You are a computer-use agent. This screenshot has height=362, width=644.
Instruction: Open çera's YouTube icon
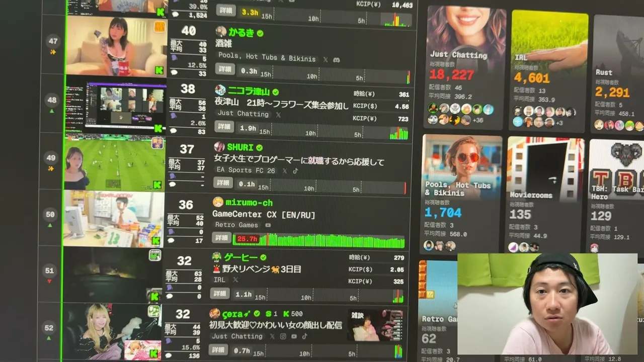click(294, 336)
